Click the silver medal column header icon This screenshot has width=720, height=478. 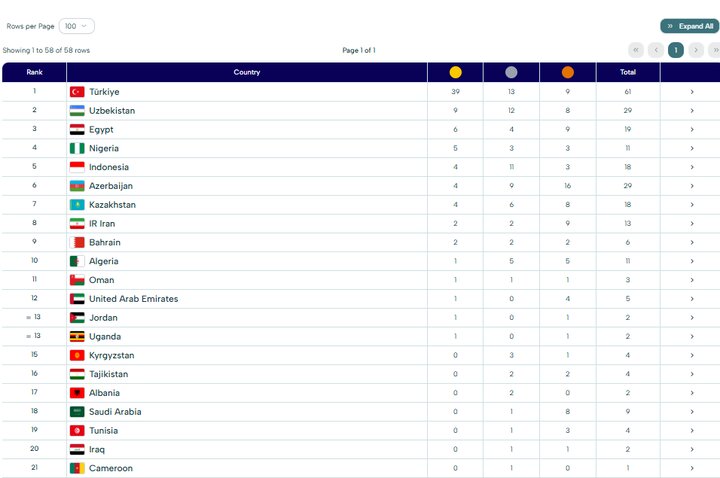click(x=511, y=72)
